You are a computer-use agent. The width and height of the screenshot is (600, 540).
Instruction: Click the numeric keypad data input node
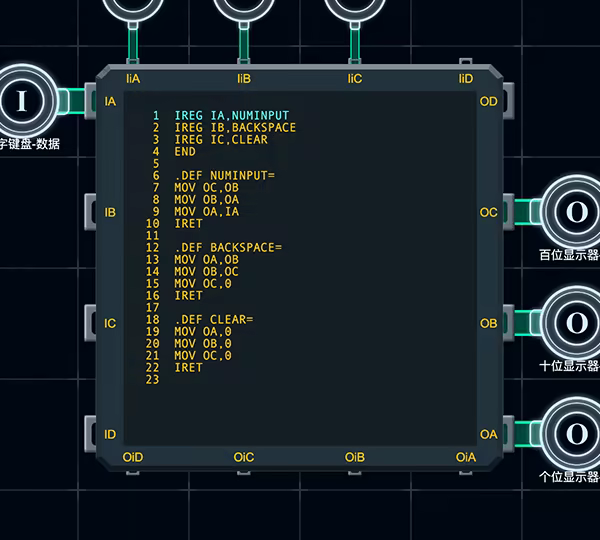coord(22,100)
